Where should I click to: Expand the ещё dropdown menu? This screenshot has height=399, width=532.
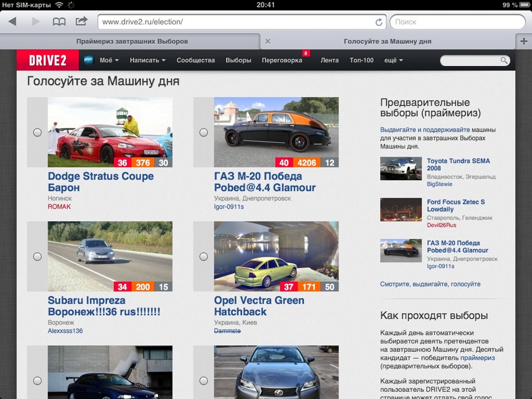pos(393,60)
